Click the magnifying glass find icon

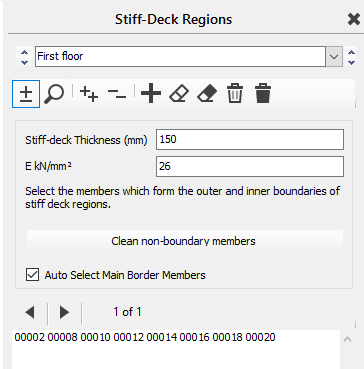pyautogui.click(x=54, y=94)
